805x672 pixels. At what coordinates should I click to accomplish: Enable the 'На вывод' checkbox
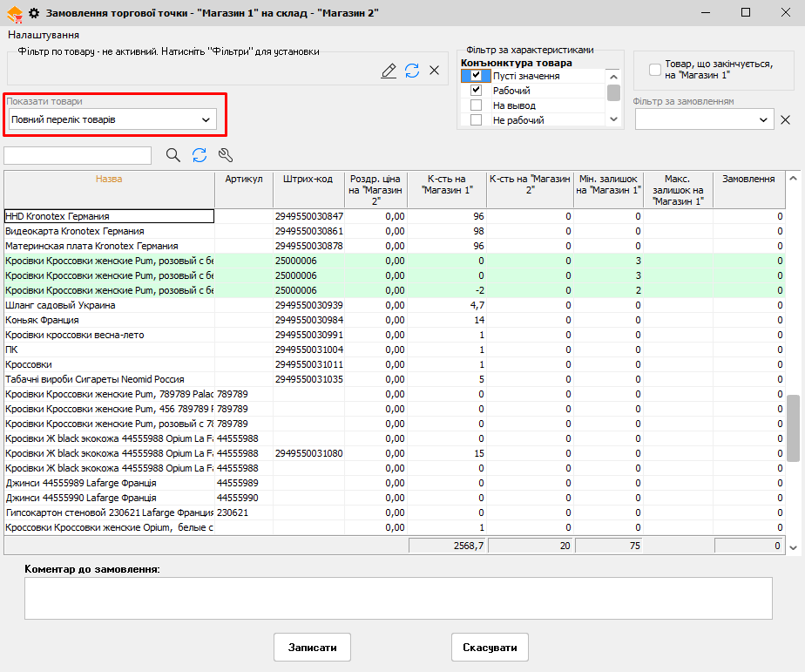(x=476, y=105)
